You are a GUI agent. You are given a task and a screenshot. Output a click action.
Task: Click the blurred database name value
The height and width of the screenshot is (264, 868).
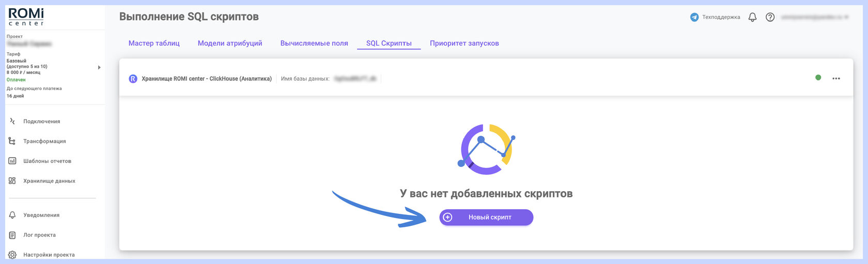[x=355, y=79]
